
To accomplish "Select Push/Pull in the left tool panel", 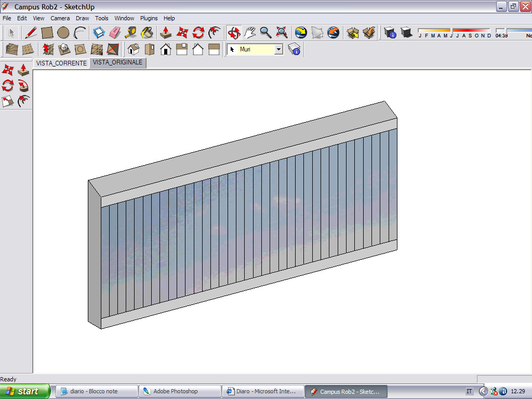I will click(x=23, y=70).
